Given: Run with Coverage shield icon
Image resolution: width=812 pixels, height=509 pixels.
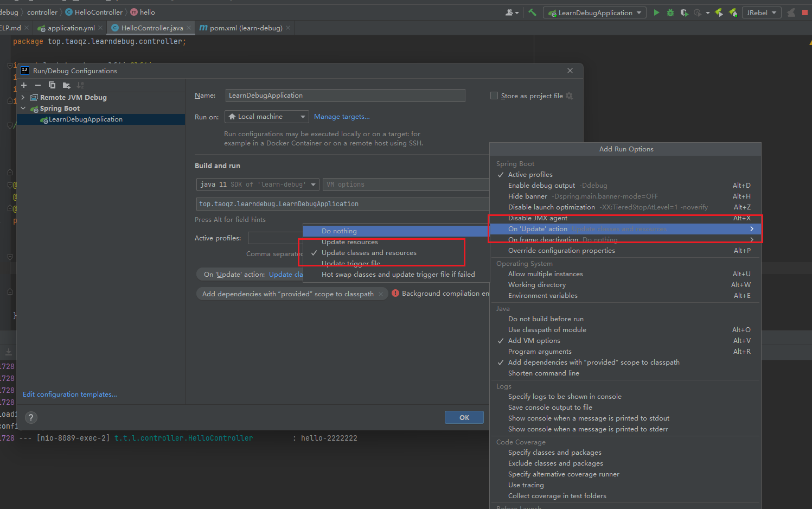Looking at the screenshot, I should tap(684, 12).
